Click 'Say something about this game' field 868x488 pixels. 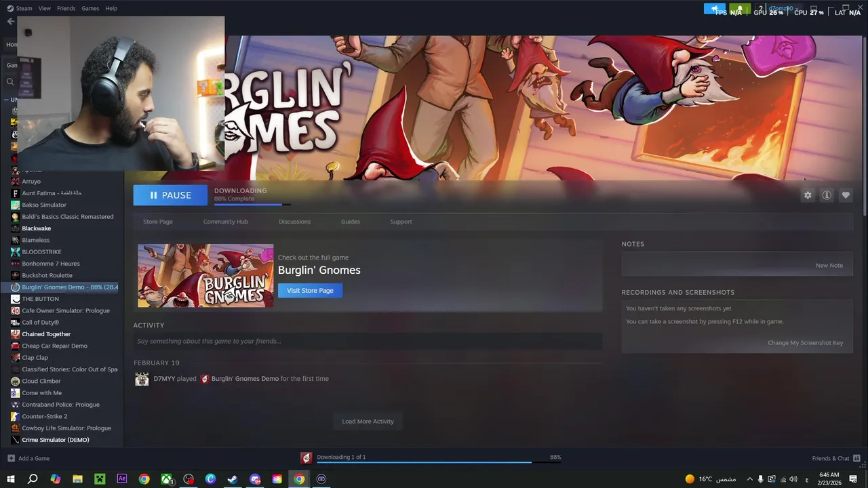click(x=368, y=341)
